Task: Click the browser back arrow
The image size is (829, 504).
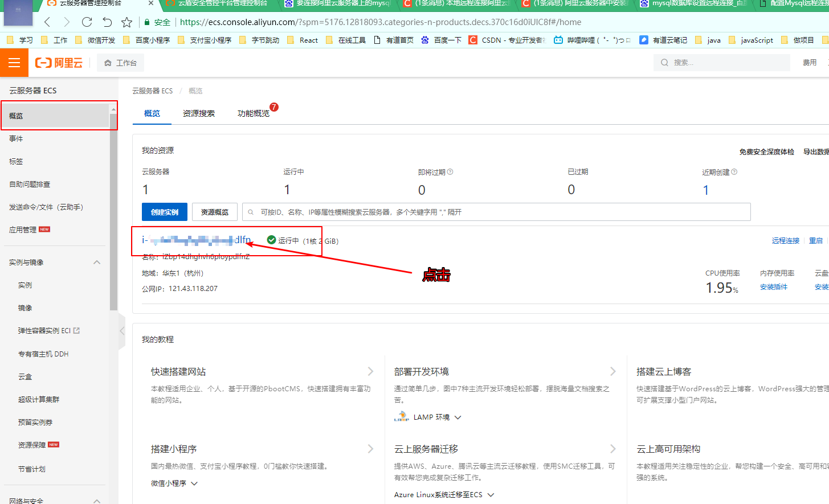Action: coord(47,22)
